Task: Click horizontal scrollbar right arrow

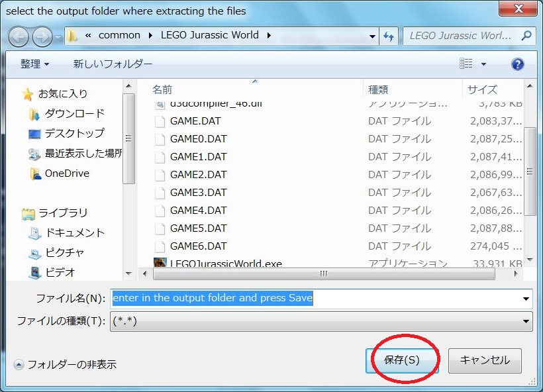Action: tap(516, 274)
